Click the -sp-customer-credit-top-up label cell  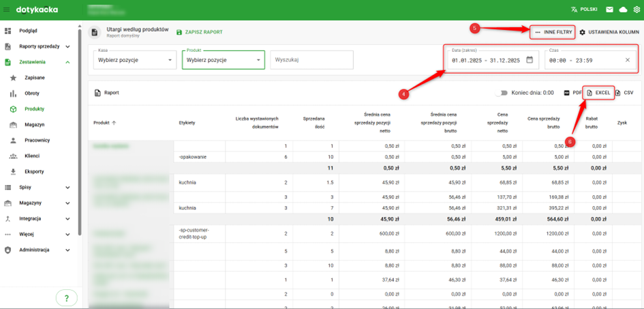tap(200, 234)
